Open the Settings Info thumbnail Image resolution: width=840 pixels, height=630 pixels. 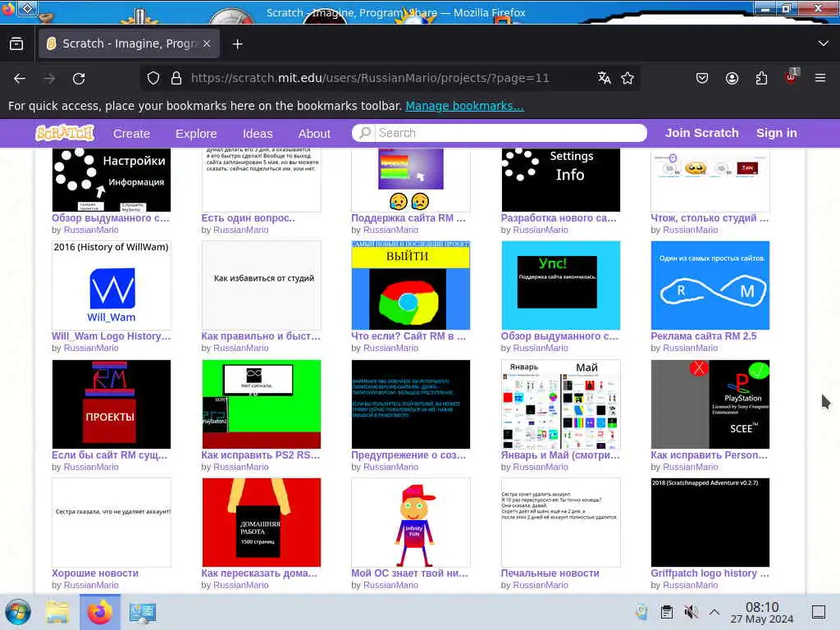561,180
